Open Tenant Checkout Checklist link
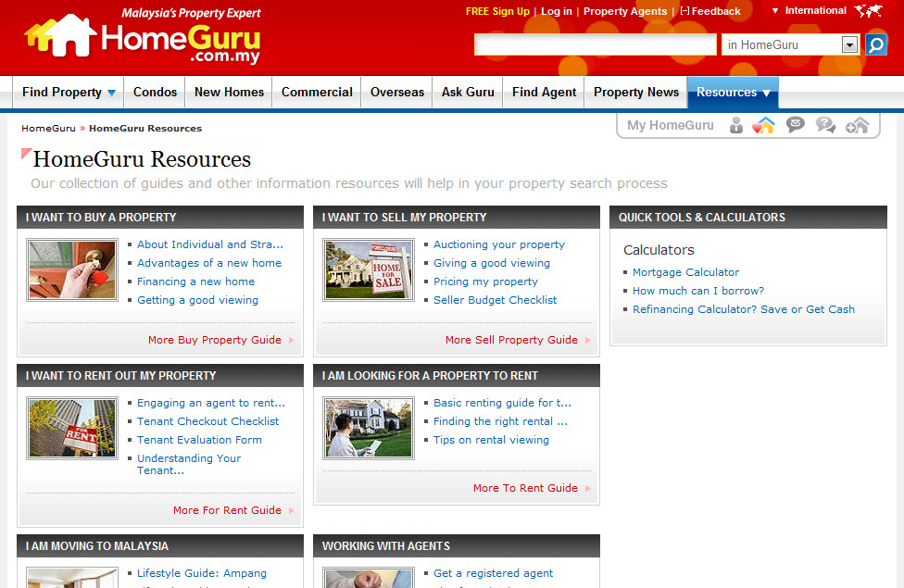904x588 pixels. (x=207, y=421)
